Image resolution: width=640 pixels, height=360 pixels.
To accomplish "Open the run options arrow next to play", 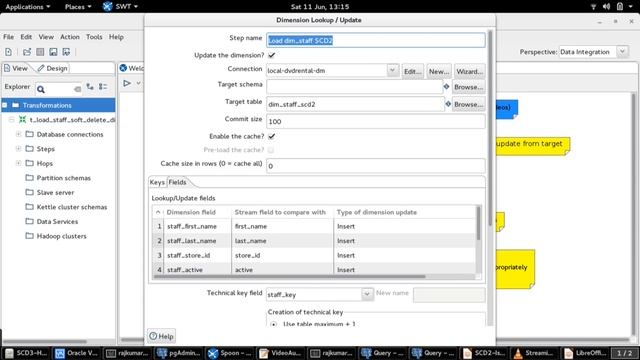I will [x=139, y=83].
